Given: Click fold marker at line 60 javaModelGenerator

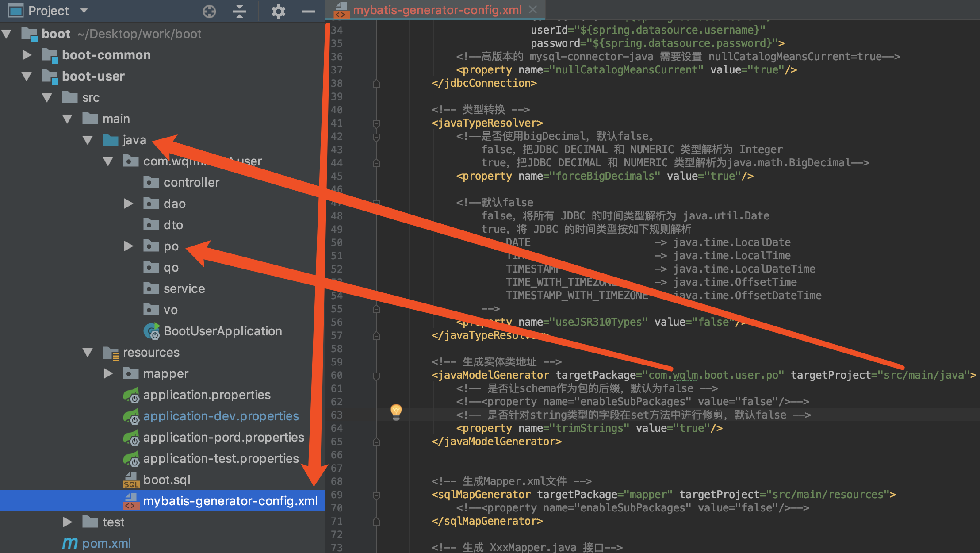Looking at the screenshot, I should 376,376.
